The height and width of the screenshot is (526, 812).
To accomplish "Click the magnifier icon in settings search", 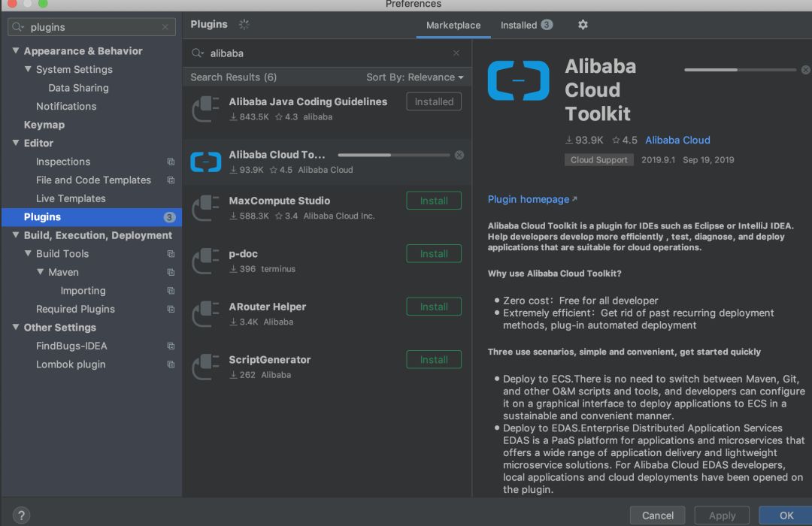I will click(18, 27).
